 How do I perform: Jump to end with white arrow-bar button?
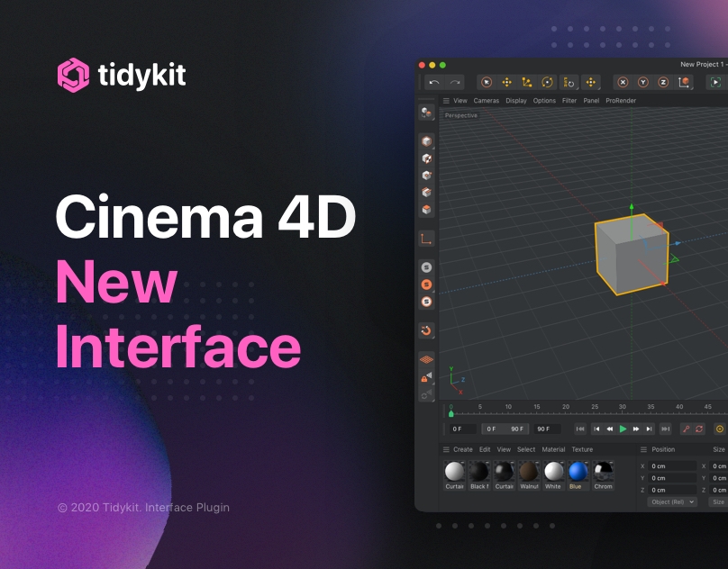coord(649,429)
